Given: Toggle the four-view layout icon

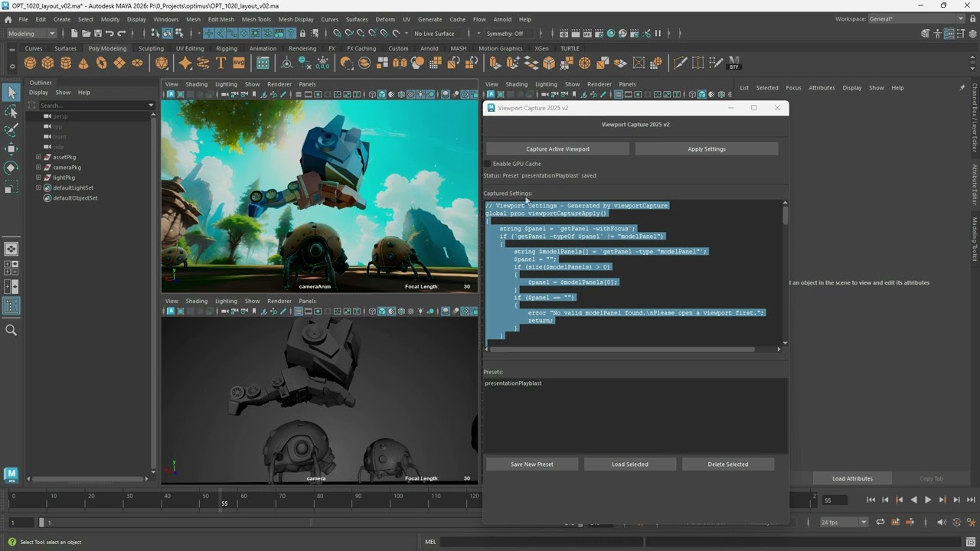Looking at the screenshot, I should coord(11,267).
